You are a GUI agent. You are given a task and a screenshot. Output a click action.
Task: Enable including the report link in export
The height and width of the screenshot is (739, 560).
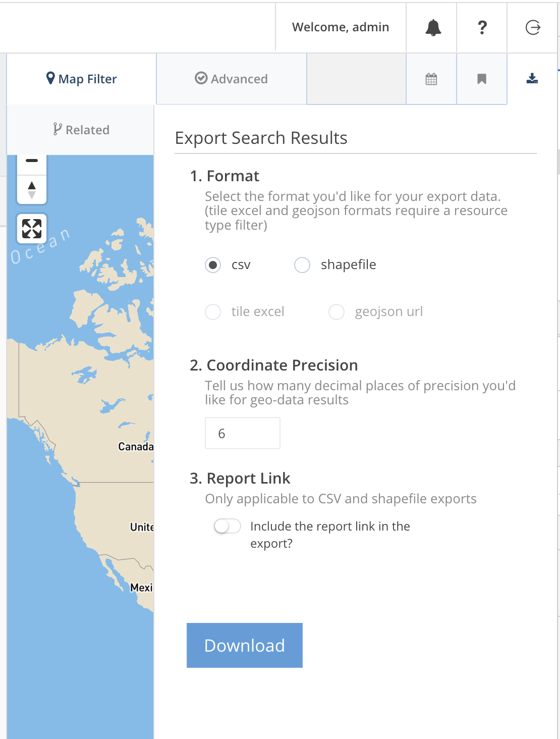227,526
